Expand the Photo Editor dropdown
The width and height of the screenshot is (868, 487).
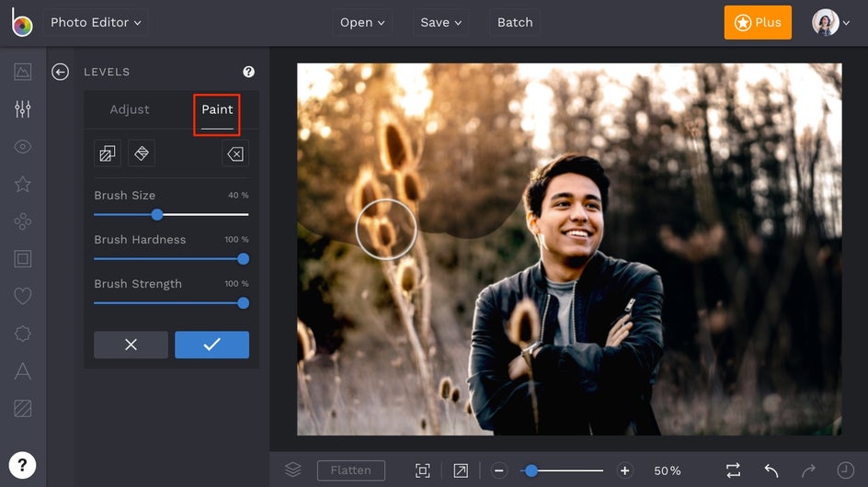pos(96,22)
